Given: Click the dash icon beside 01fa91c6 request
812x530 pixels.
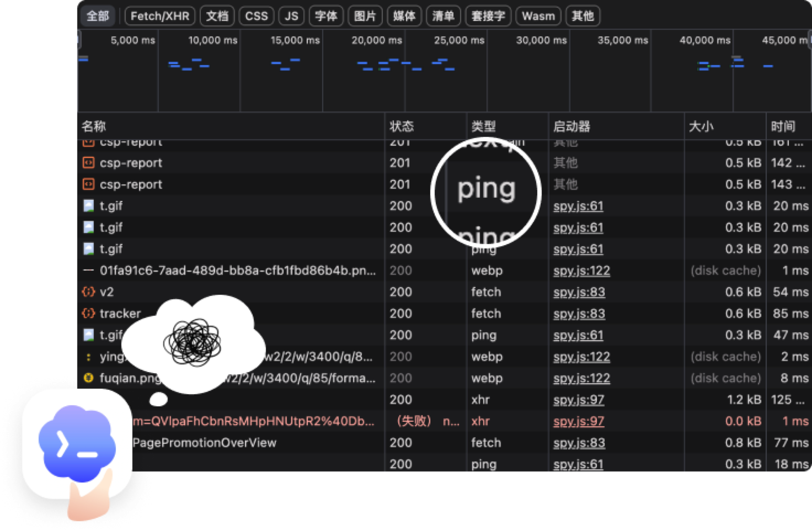Looking at the screenshot, I should (88, 271).
